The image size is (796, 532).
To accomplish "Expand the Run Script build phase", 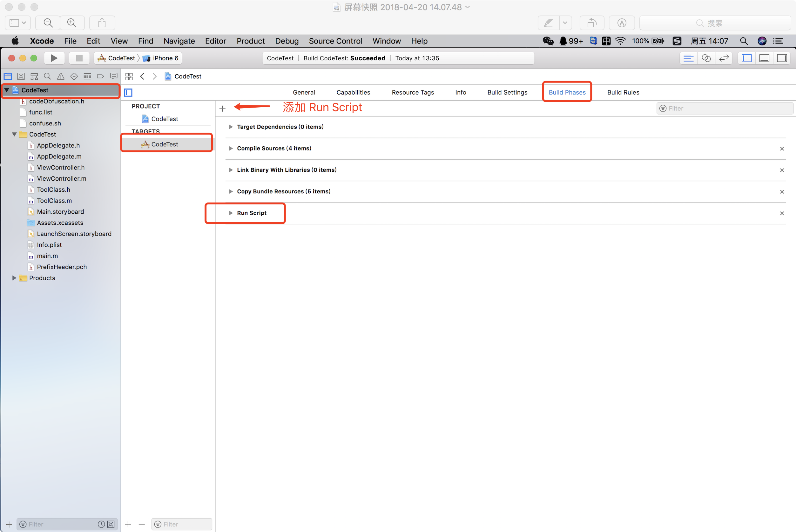I will [x=231, y=213].
